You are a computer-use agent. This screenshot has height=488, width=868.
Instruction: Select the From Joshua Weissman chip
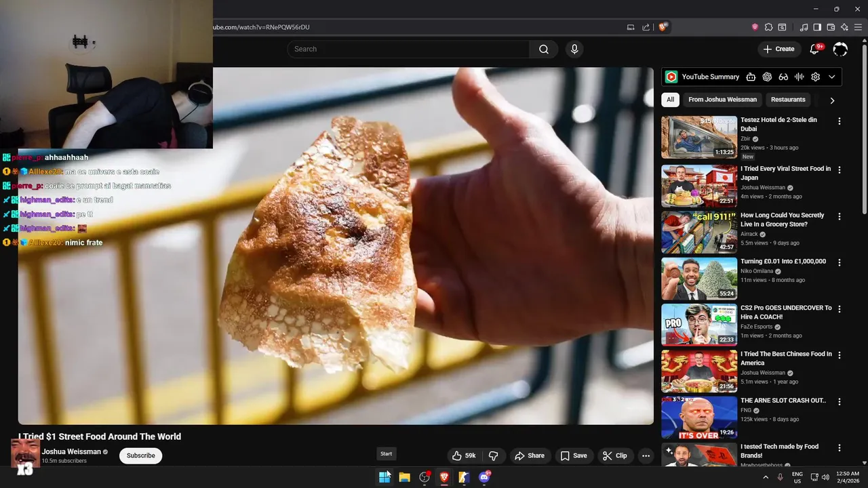point(722,100)
